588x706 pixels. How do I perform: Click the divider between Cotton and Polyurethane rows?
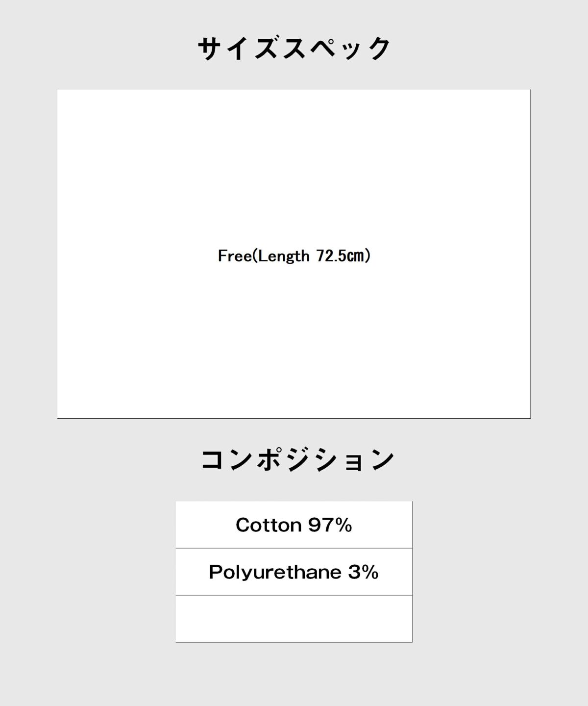point(294,548)
